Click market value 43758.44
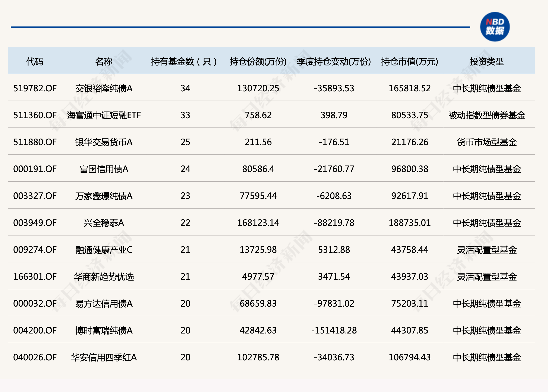548x392 pixels. [x=409, y=250]
